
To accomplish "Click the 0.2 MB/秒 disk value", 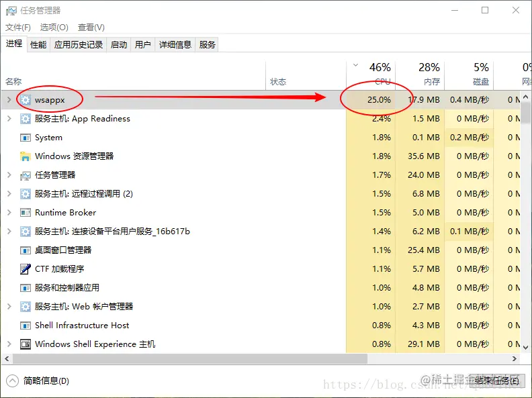I will 470,138.
